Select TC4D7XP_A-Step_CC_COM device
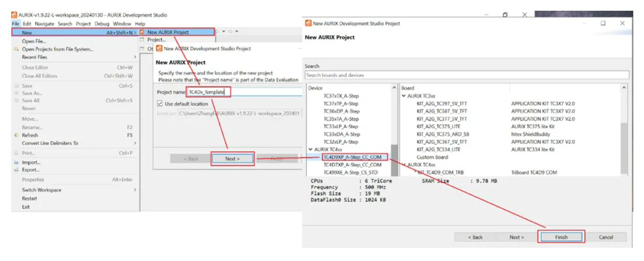644x261 pixels. pyautogui.click(x=352, y=165)
